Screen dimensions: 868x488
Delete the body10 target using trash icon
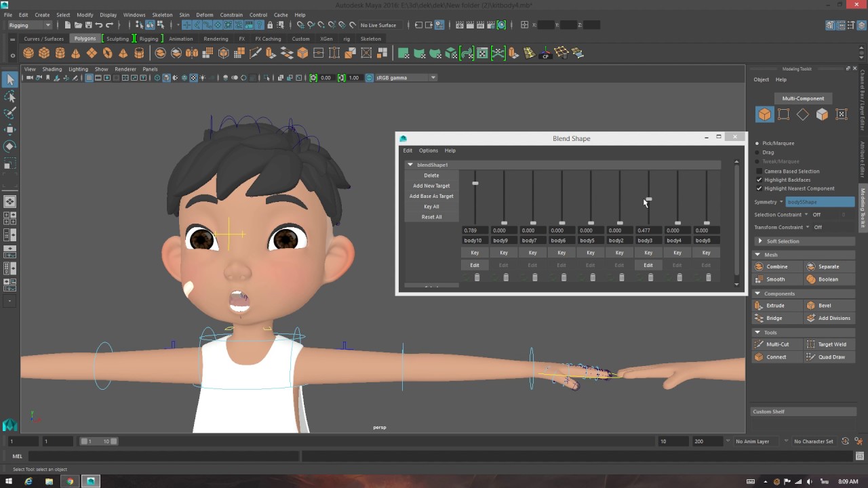tap(477, 277)
